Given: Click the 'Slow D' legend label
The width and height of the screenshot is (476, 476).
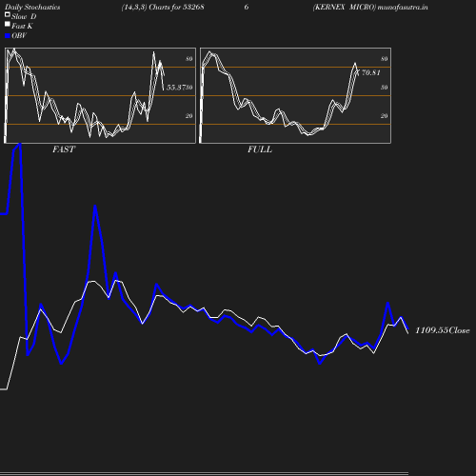Looking at the screenshot, I should click(24, 16).
